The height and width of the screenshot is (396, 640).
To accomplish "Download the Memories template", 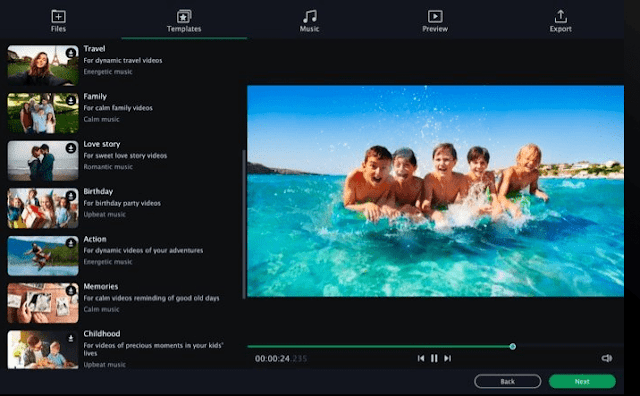I will [x=71, y=290].
